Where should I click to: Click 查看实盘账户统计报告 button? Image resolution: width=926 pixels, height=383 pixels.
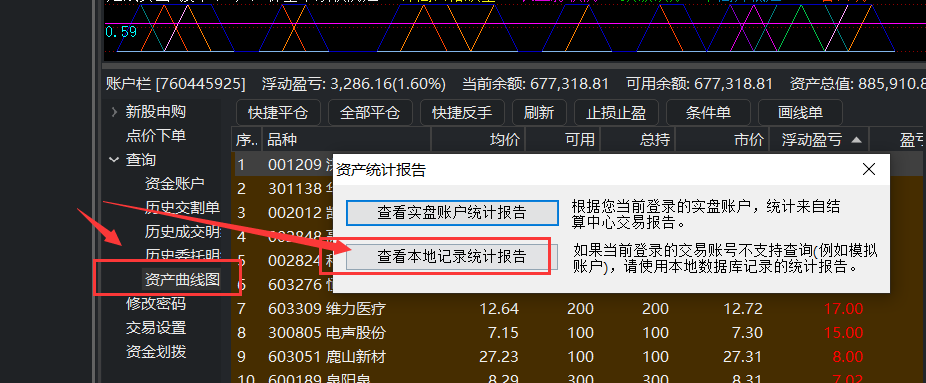(x=452, y=212)
